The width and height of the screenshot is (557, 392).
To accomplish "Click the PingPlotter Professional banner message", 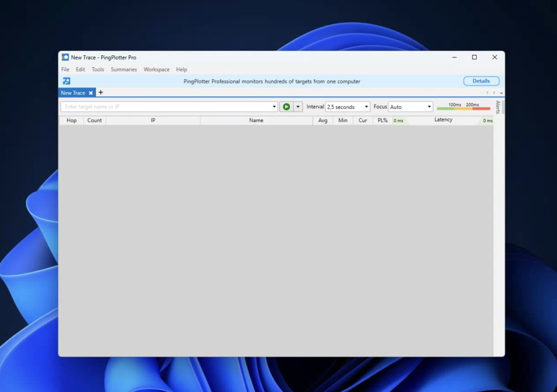I will click(x=272, y=81).
